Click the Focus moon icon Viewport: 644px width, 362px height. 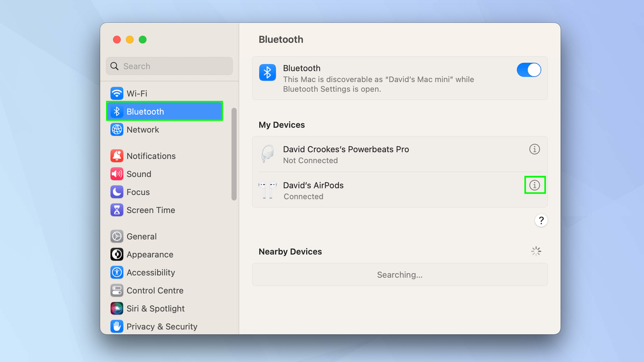point(117,192)
